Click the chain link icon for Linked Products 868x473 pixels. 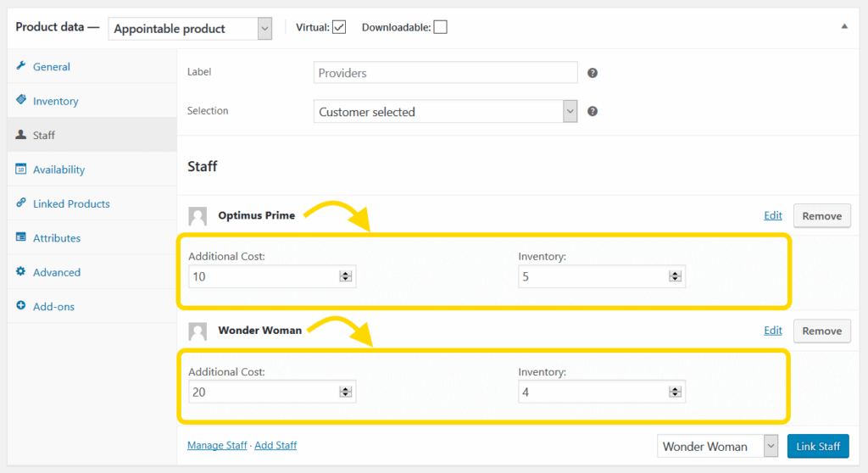pyautogui.click(x=21, y=203)
